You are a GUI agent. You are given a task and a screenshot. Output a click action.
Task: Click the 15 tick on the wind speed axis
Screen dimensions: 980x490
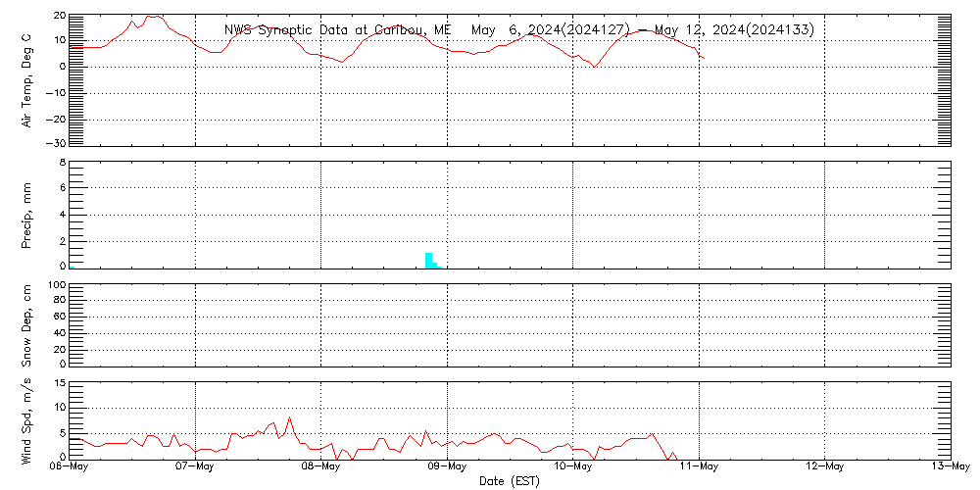click(x=58, y=381)
